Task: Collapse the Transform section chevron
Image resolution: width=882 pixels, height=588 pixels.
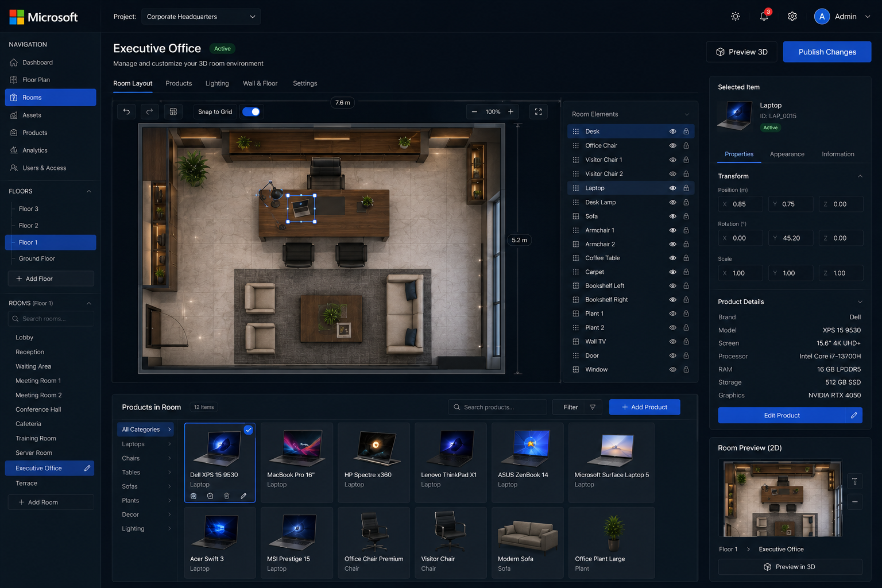Action: point(860,176)
